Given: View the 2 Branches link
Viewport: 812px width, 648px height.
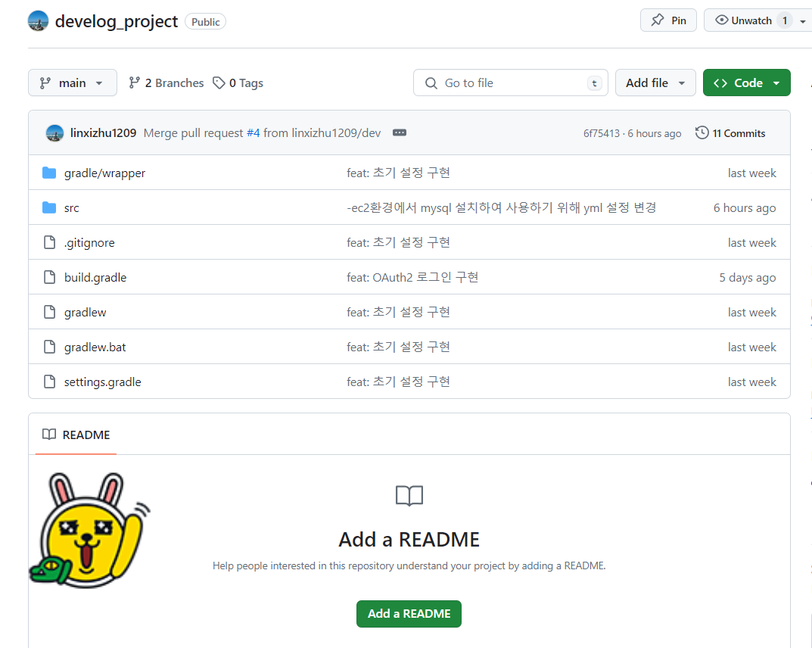Looking at the screenshot, I should (x=166, y=83).
